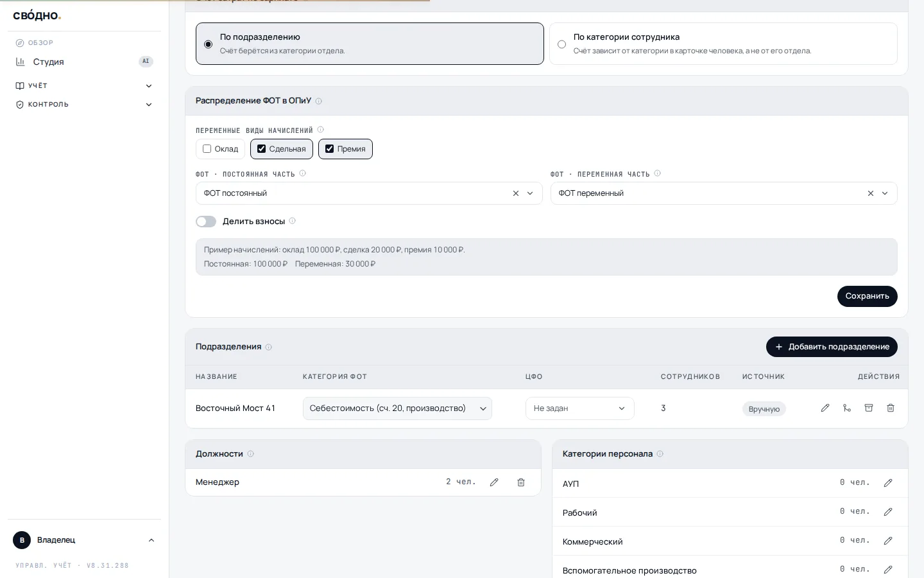This screenshot has width=924, height=578.
Task: Show info next to Категории персонала heading
Action: tap(660, 454)
